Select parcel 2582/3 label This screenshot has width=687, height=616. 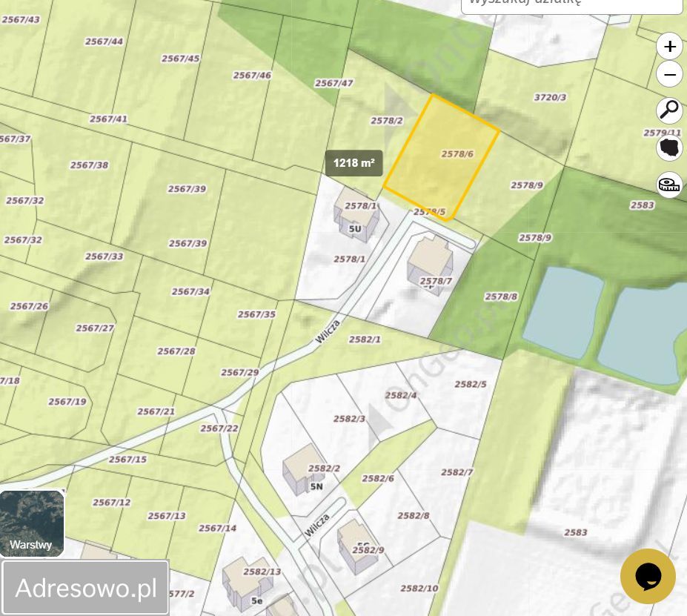349,419
